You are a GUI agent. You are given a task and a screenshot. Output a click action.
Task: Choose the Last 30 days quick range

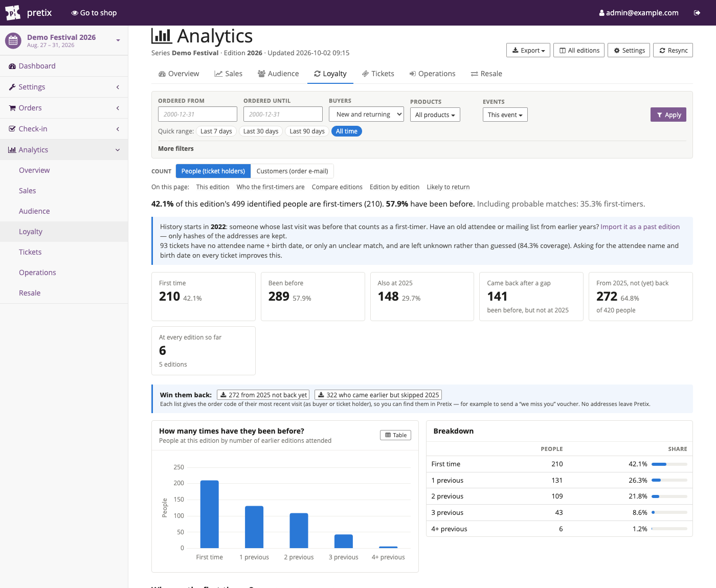[x=260, y=131]
